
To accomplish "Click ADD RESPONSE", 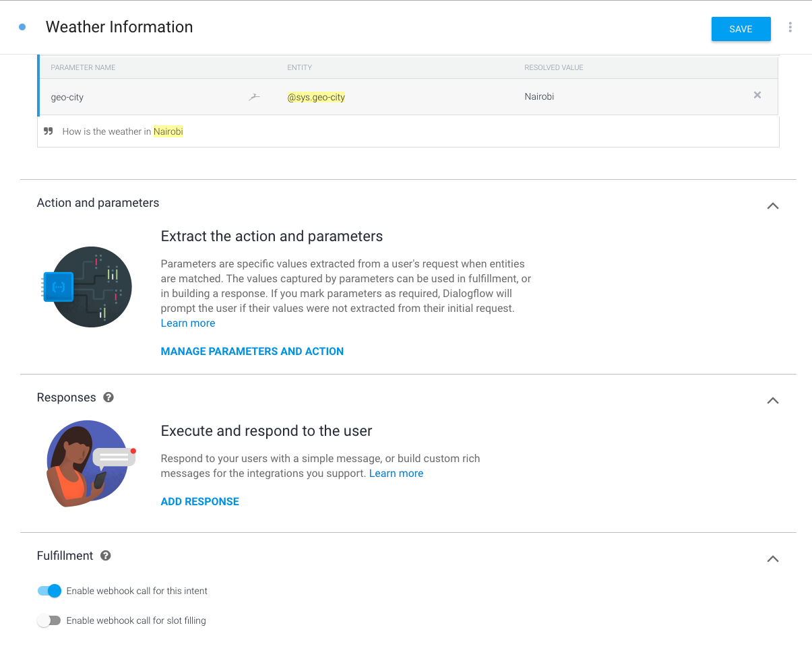I will coord(200,501).
